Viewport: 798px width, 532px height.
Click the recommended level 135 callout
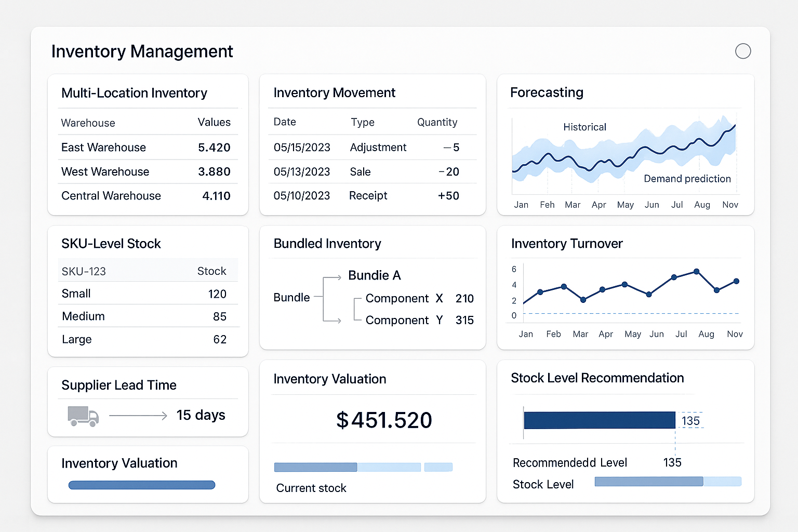pyautogui.click(x=691, y=420)
